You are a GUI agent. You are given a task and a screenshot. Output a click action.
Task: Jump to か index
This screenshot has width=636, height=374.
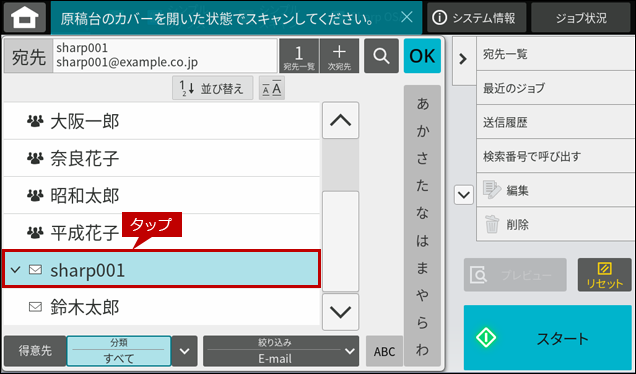click(422, 131)
